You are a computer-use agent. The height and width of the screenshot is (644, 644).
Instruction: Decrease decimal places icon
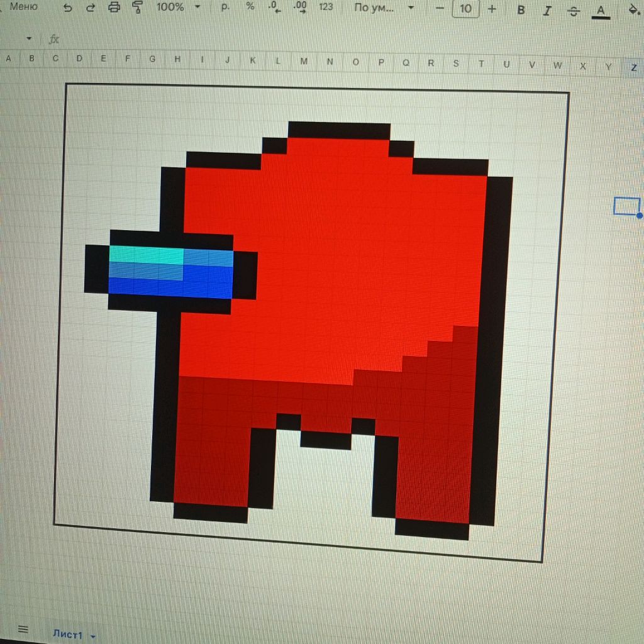pyautogui.click(x=274, y=7)
